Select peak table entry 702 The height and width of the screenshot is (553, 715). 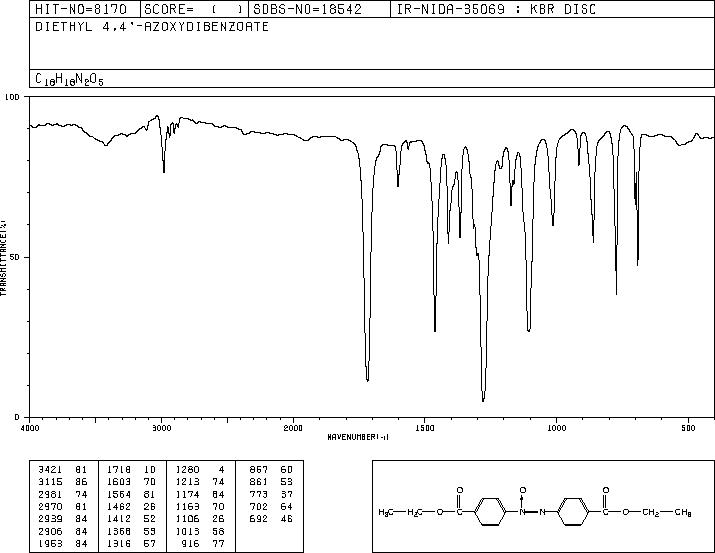click(x=259, y=506)
